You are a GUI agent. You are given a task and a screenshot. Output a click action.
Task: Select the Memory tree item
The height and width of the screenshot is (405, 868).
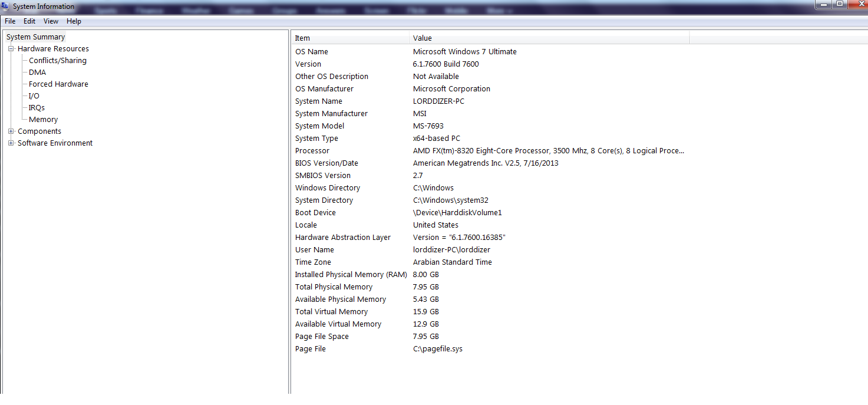43,120
